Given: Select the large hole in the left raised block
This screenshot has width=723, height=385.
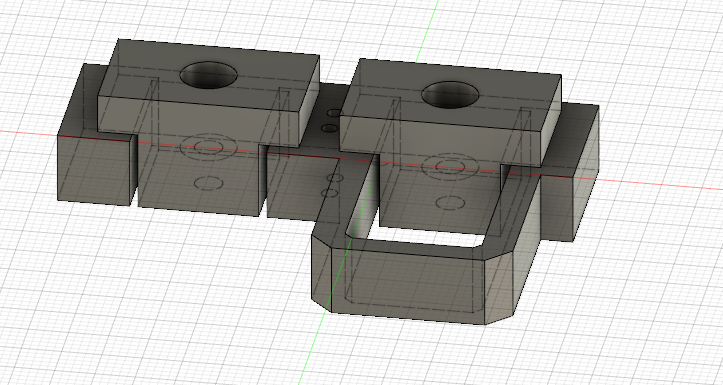Looking at the screenshot, I should (208, 75).
